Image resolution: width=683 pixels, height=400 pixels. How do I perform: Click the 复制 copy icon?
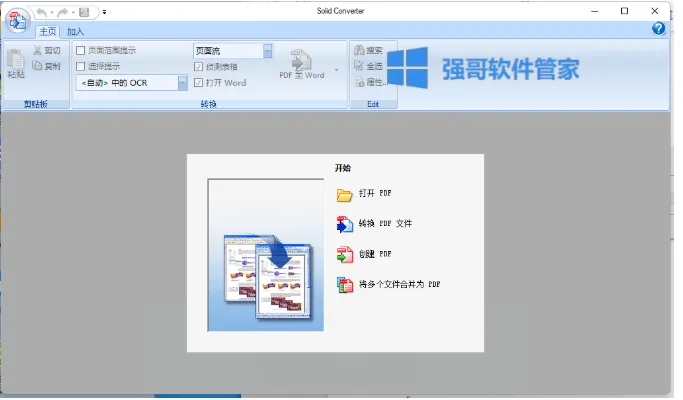pos(38,66)
